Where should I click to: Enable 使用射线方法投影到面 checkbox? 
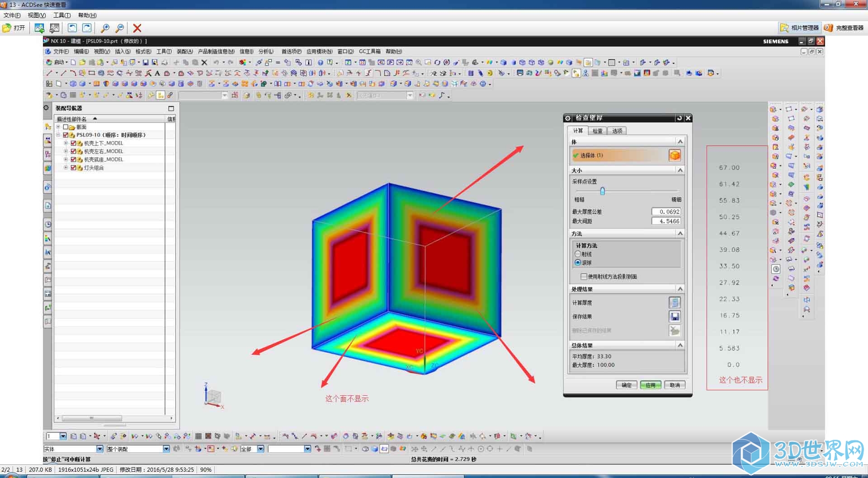point(584,276)
